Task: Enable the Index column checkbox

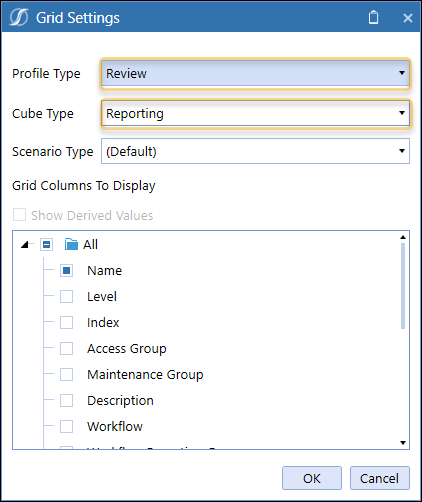Action: point(66,323)
